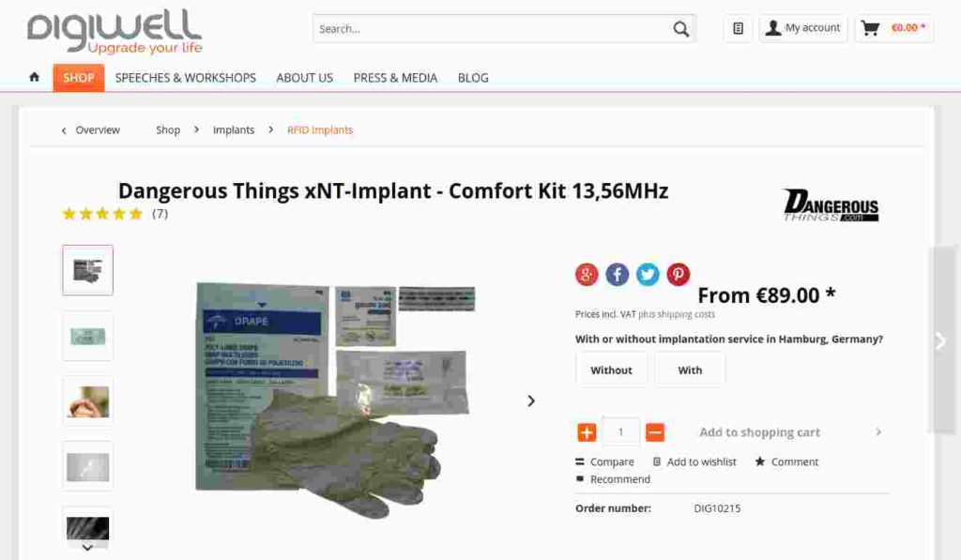This screenshot has width=961, height=560.
Task: Increase quantity with orange plus button
Action: tap(587, 432)
